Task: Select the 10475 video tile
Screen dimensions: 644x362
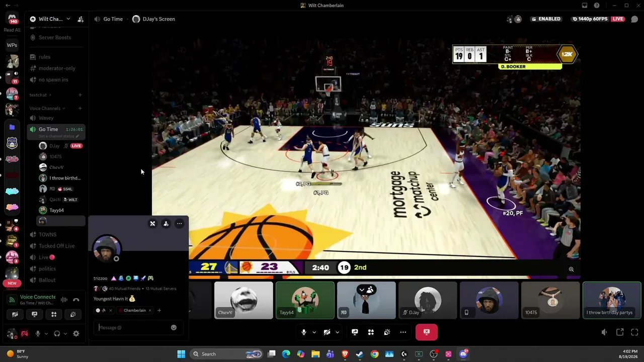Action: [550, 300]
